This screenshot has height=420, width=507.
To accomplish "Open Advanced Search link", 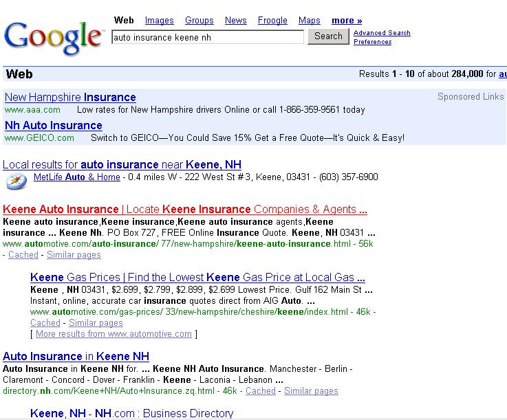I will pos(382,32).
